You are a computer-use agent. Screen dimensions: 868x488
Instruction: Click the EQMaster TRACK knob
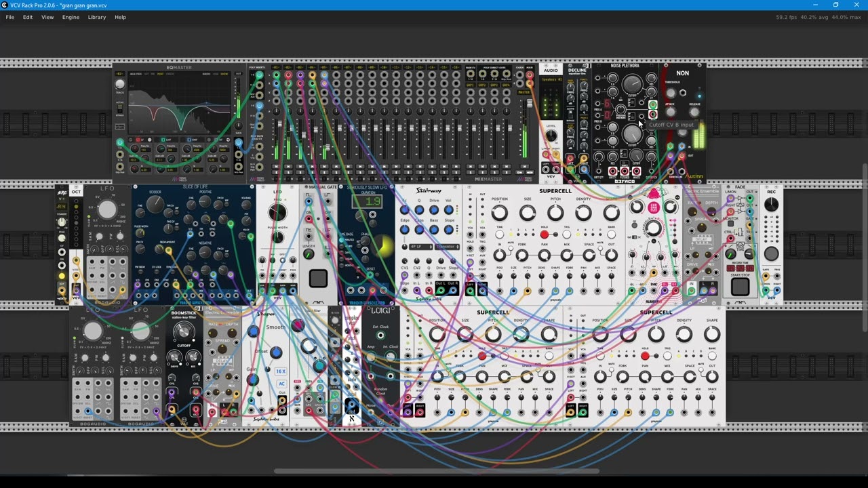tap(120, 84)
